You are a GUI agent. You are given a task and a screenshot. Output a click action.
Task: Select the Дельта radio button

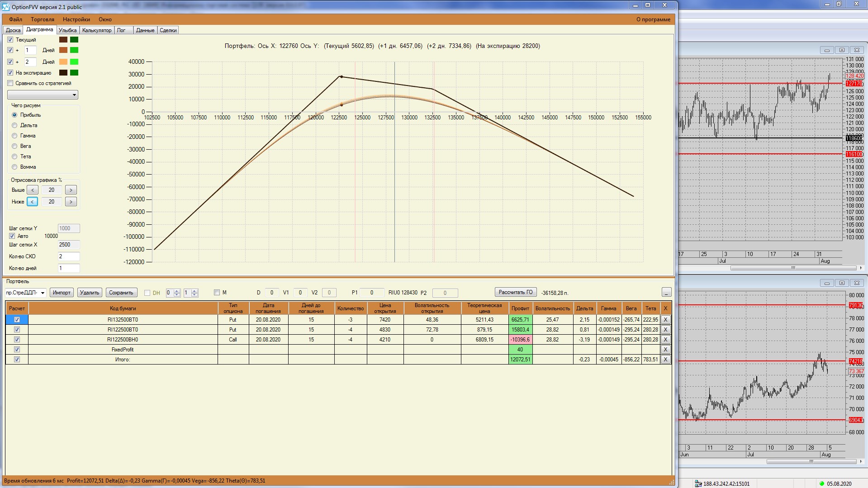point(14,125)
